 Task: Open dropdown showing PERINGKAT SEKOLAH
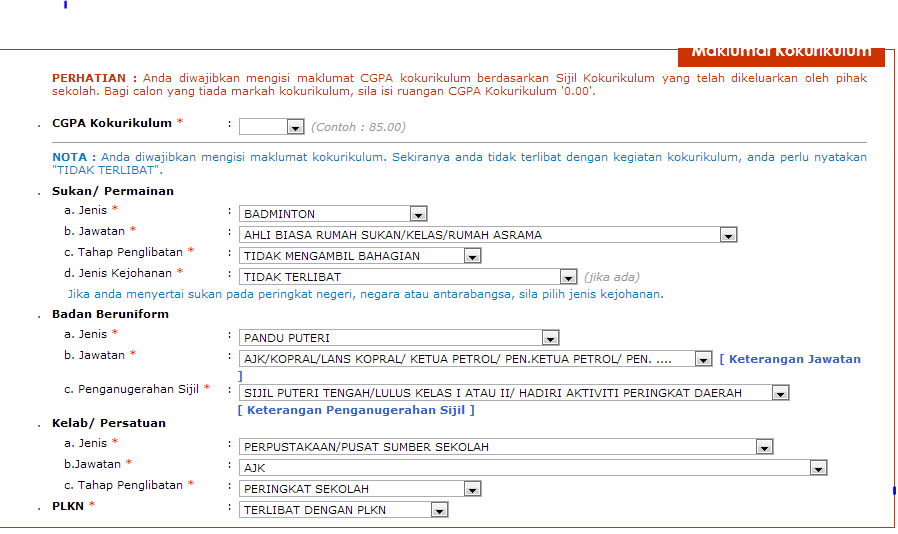(x=360, y=489)
